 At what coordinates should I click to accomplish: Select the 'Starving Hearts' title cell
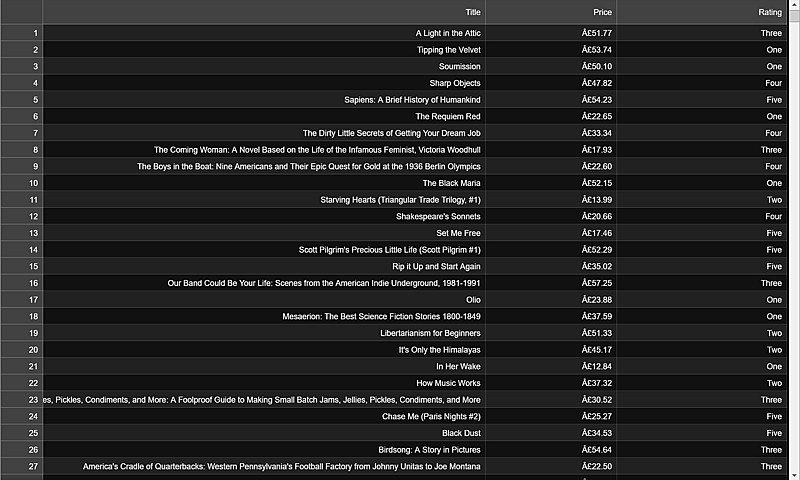[264, 200]
